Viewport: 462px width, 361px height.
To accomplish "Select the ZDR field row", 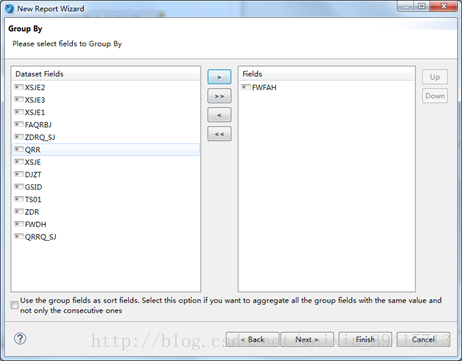I will click(x=106, y=212).
